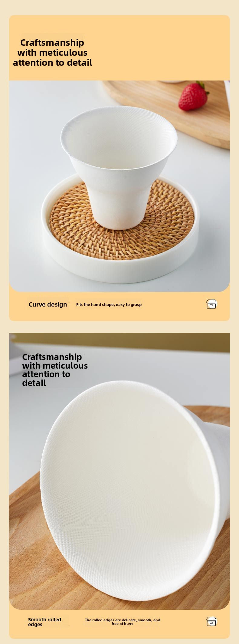Click the Craftsmanship heading over the lower photo
This screenshot has height=644, width=239.
click(55, 370)
